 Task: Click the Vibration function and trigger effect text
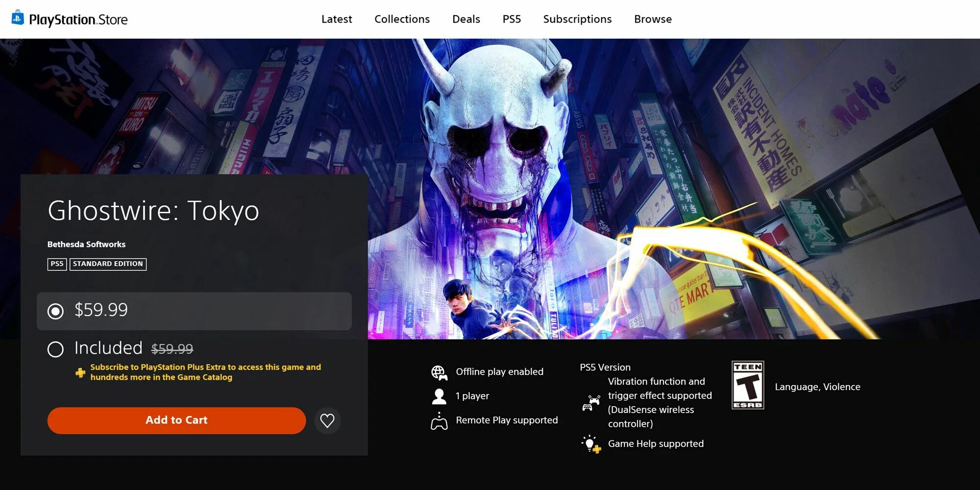[660, 402]
